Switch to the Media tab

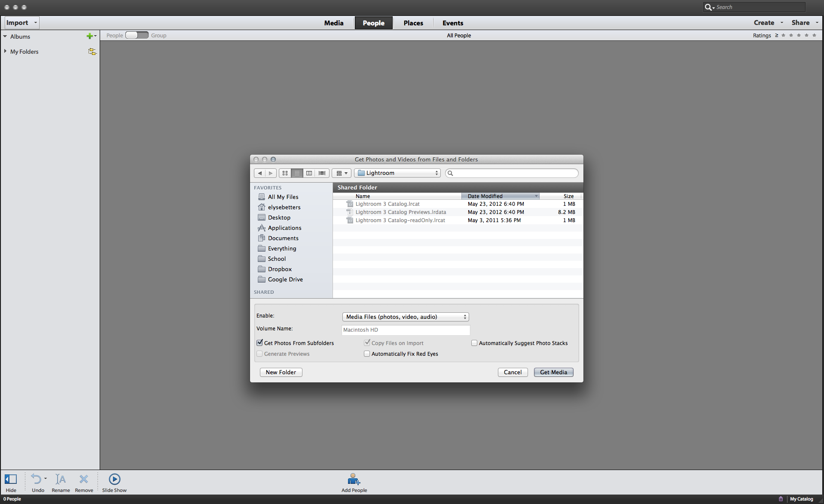pyautogui.click(x=334, y=23)
